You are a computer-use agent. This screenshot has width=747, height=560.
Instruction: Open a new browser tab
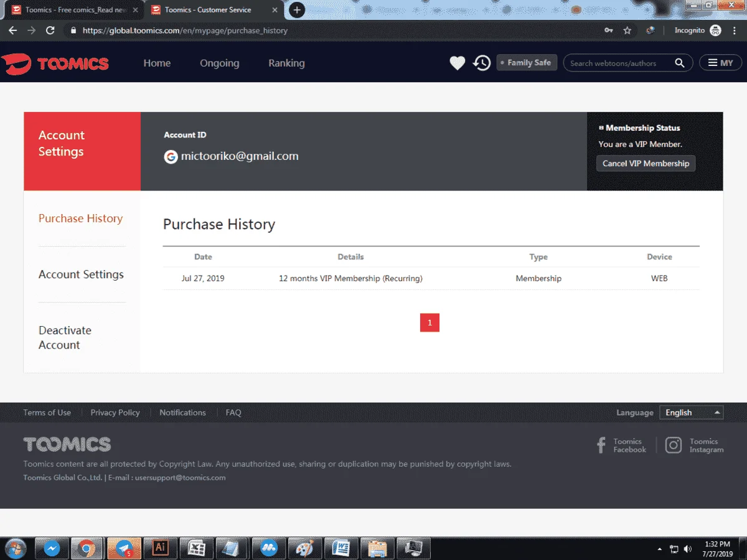pyautogui.click(x=298, y=9)
